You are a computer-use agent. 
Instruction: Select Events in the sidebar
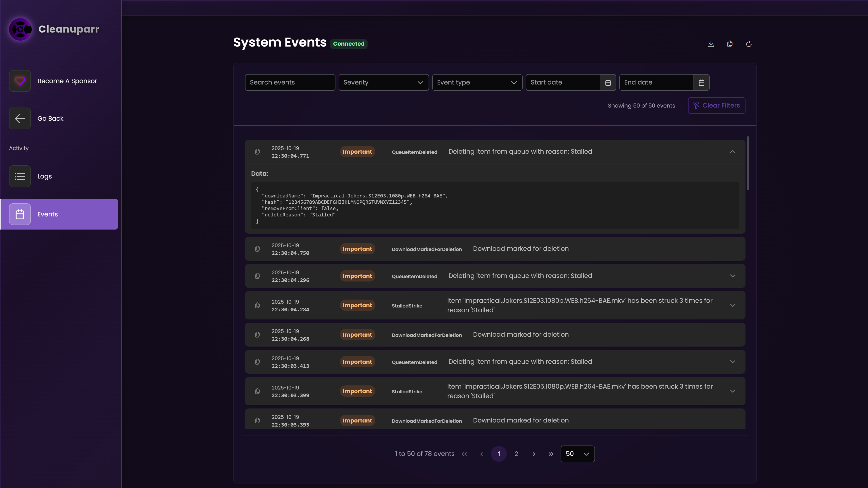(47, 214)
